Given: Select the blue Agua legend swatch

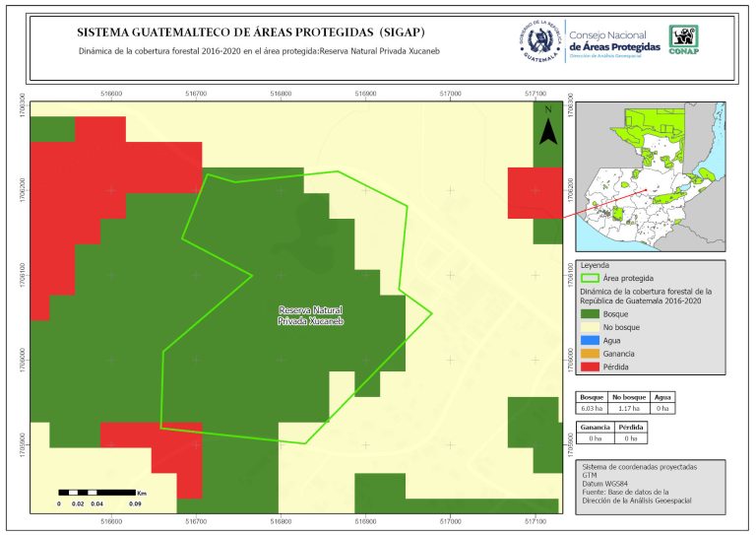Looking at the screenshot, I should (591, 340).
